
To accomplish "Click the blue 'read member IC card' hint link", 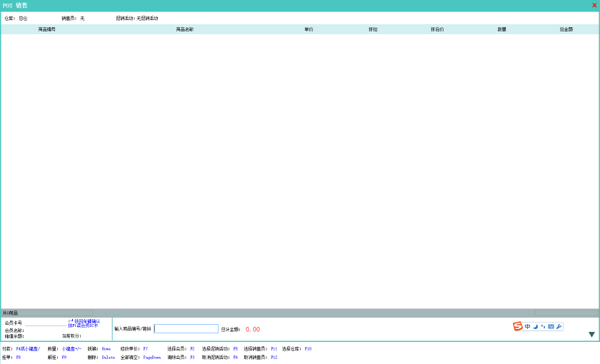I will 84,325.
